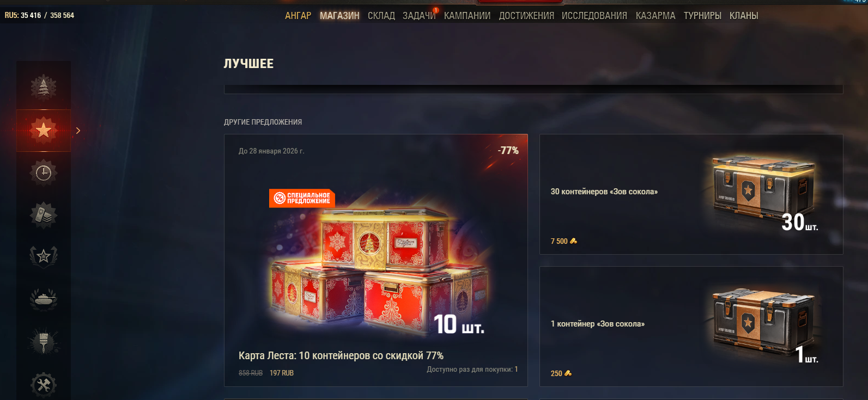The width and height of the screenshot is (868, 400).
Task: Go to the ИССЛЕДОВАНИЯ tab
Action: [x=594, y=16]
